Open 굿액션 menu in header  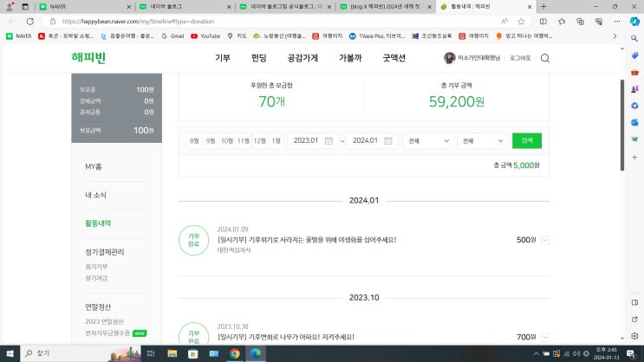click(x=394, y=58)
